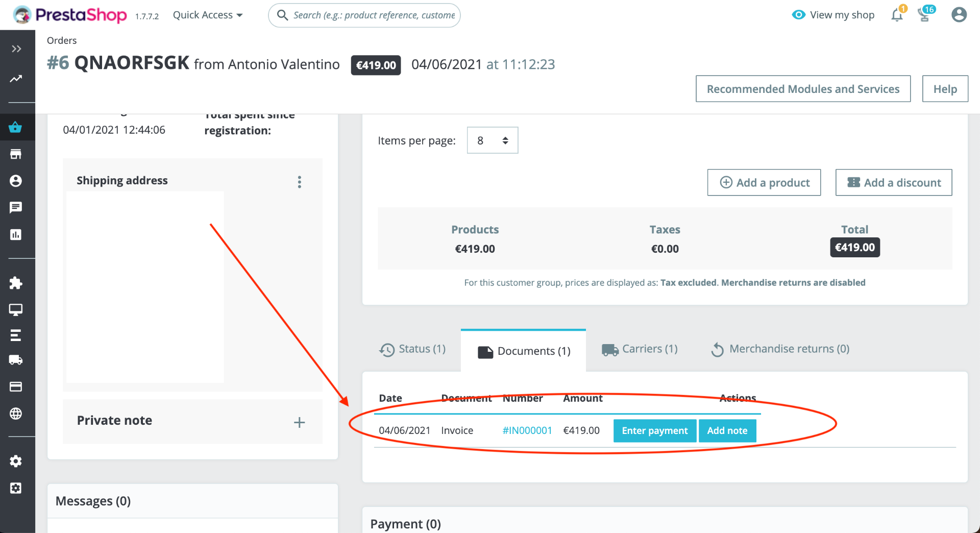Open the Customer Service chat icon
Image resolution: width=980 pixels, height=533 pixels.
pyautogui.click(x=16, y=207)
